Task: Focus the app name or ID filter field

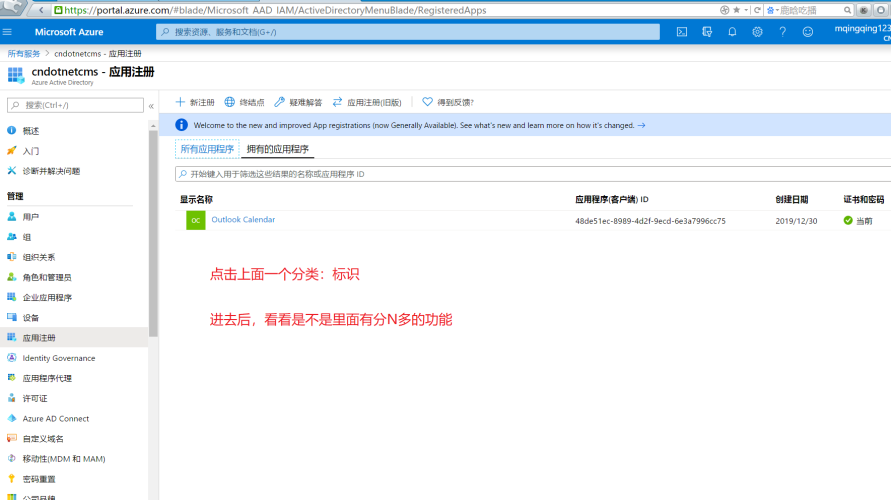Action: coord(533,174)
